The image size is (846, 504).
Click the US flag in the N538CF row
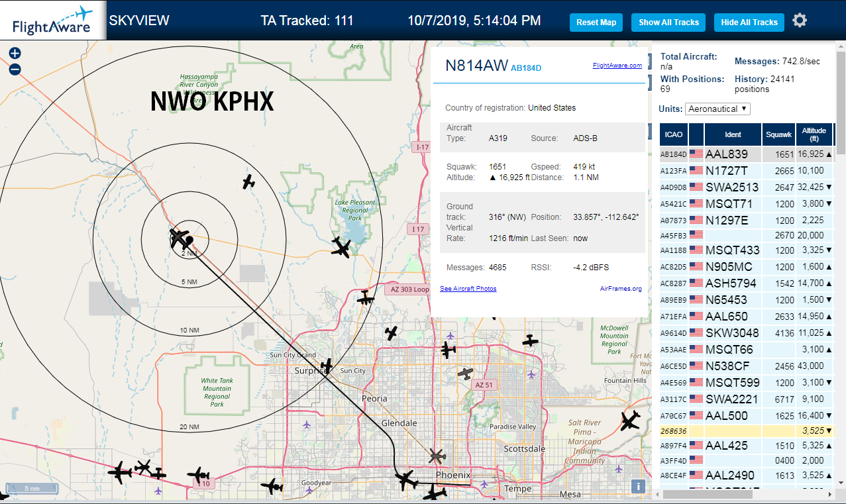point(696,366)
